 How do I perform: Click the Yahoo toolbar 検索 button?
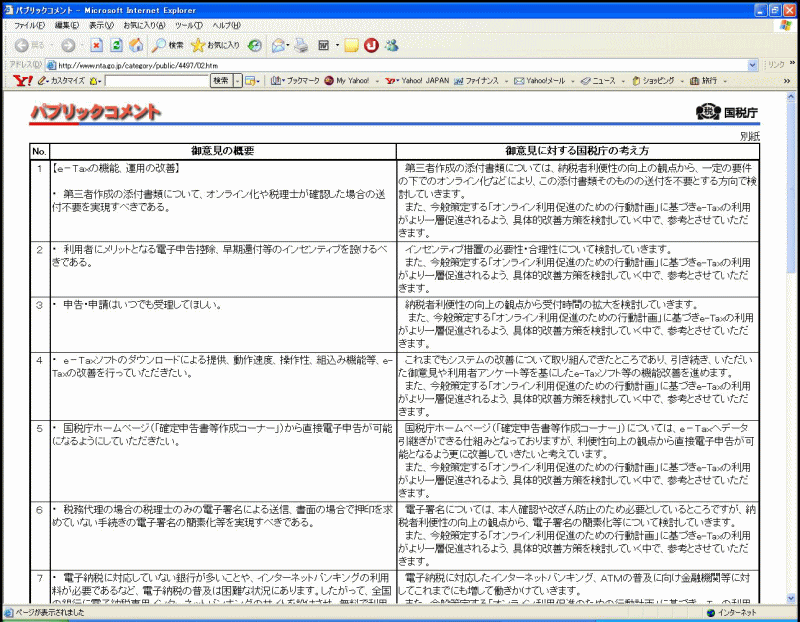tap(221, 81)
